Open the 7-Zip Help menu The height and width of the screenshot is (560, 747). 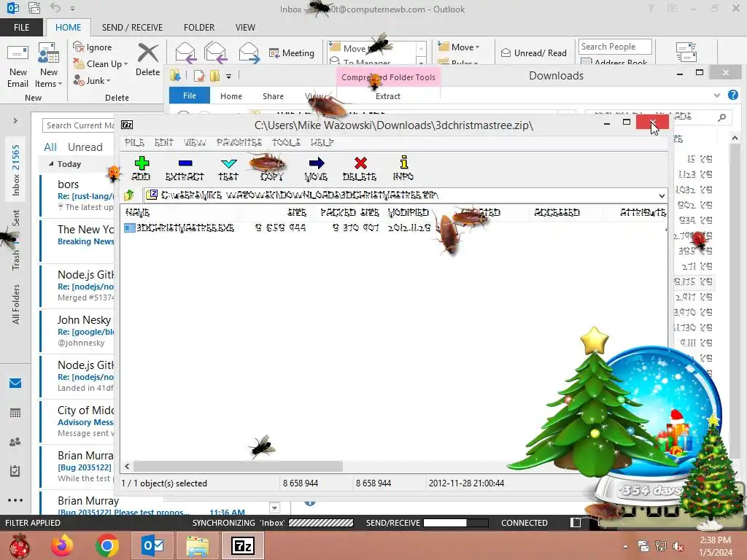pyautogui.click(x=322, y=142)
